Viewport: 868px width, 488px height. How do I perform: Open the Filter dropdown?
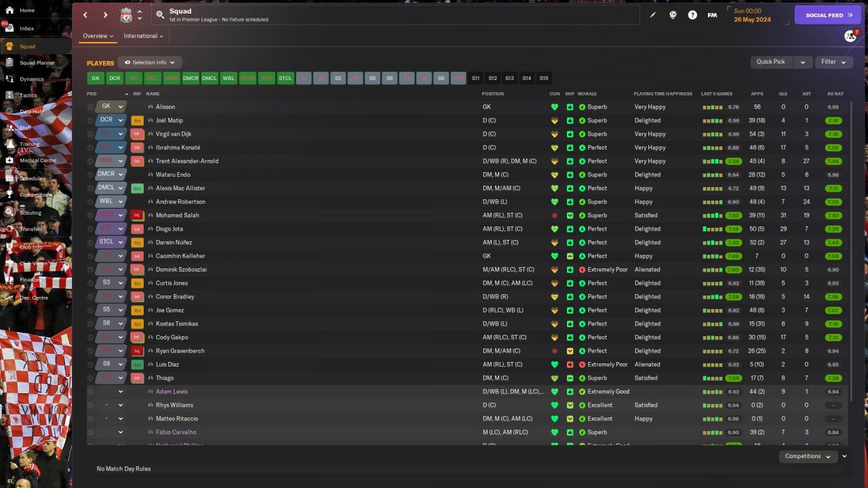(833, 62)
